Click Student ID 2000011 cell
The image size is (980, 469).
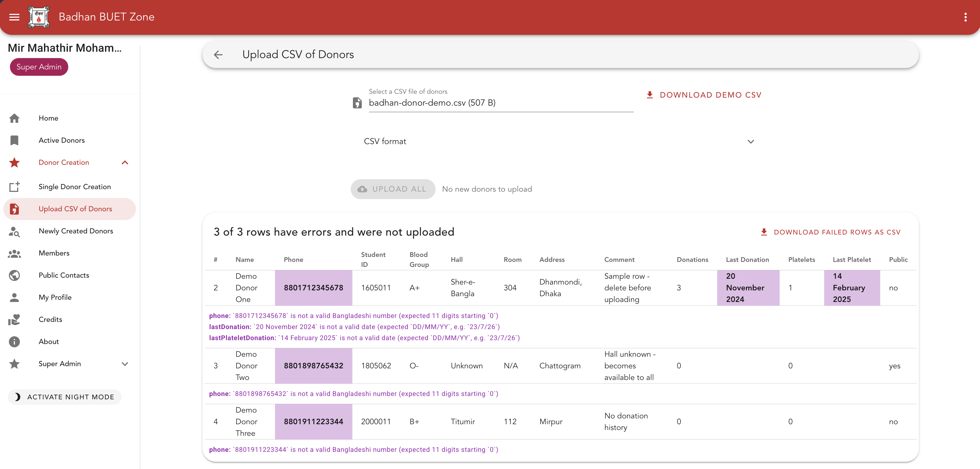(x=376, y=422)
